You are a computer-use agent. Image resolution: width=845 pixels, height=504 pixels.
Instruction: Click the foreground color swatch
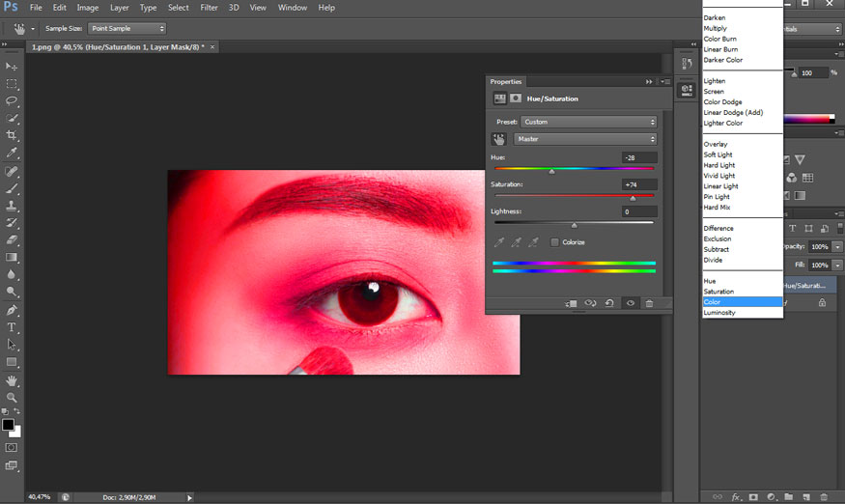coord(8,424)
